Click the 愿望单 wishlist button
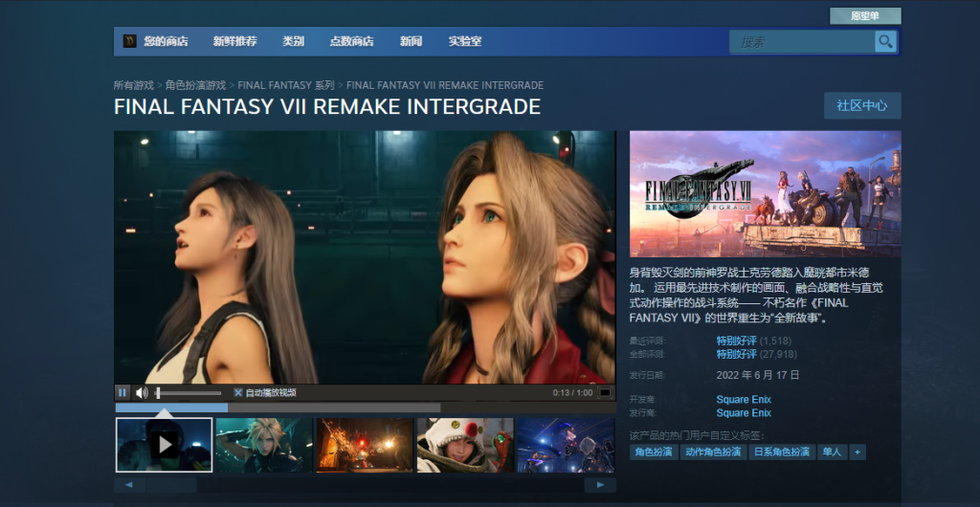The height and width of the screenshot is (507, 980). pos(865,16)
